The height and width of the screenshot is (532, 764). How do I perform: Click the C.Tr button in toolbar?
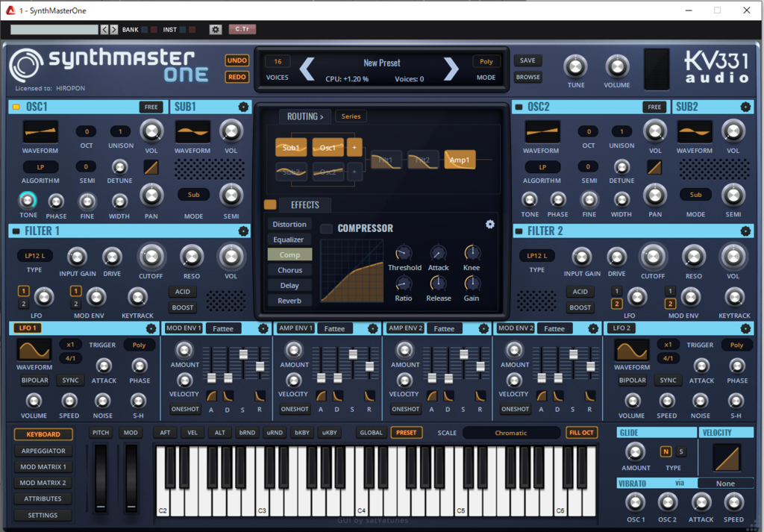[242, 29]
